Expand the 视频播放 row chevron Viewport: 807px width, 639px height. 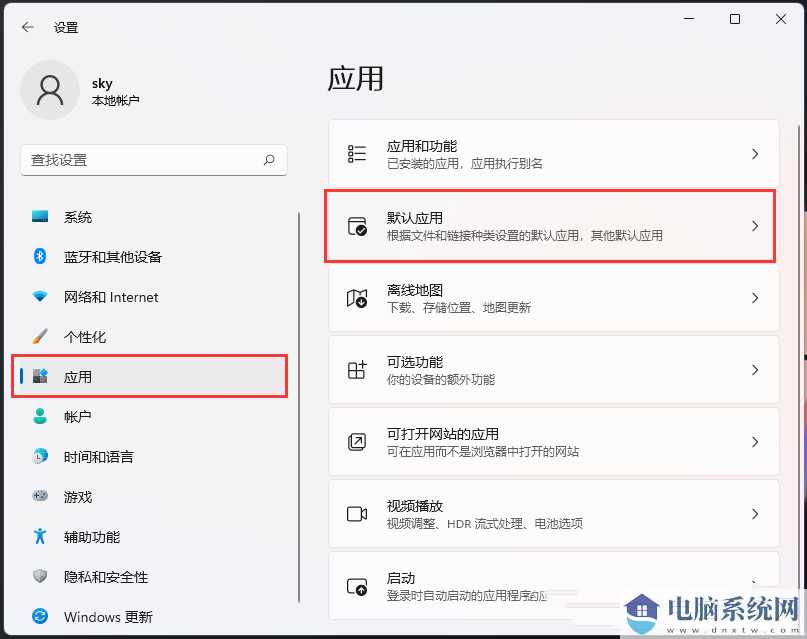(757, 513)
